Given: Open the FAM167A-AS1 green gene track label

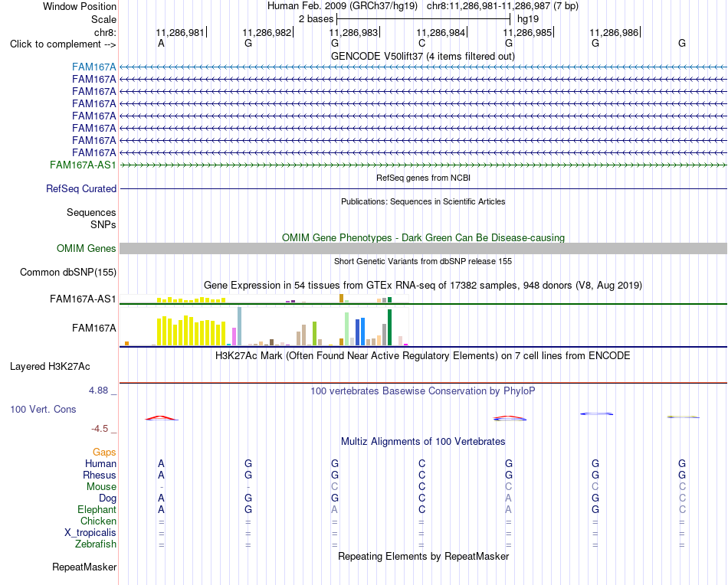Looking at the screenshot, I should pyautogui.click(x=83, y=165).
